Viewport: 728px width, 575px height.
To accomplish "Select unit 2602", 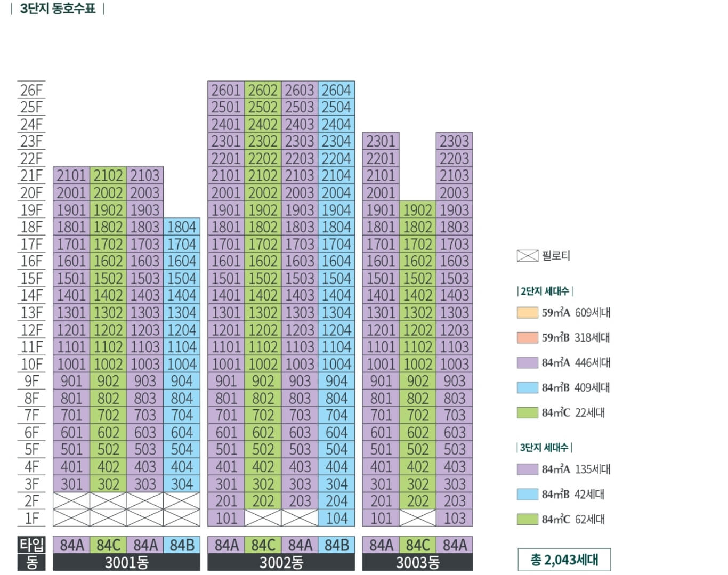I will click(263, 90).
